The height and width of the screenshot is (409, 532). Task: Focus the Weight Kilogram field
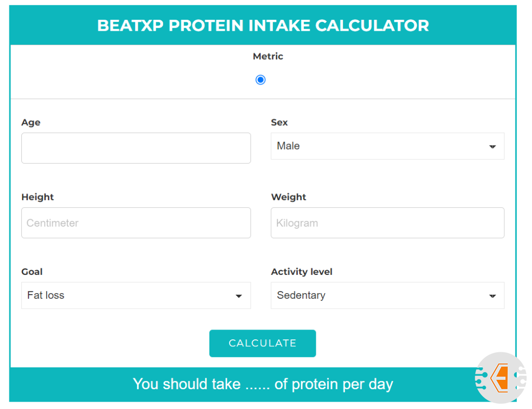387,223
